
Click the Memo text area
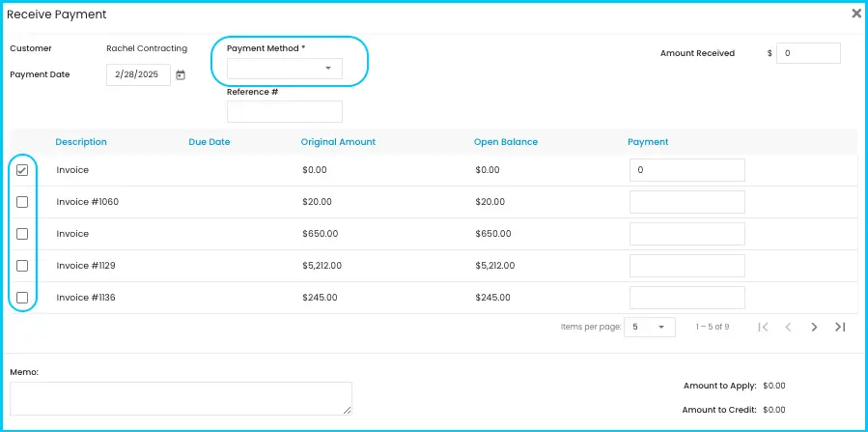tap(181, 399)
